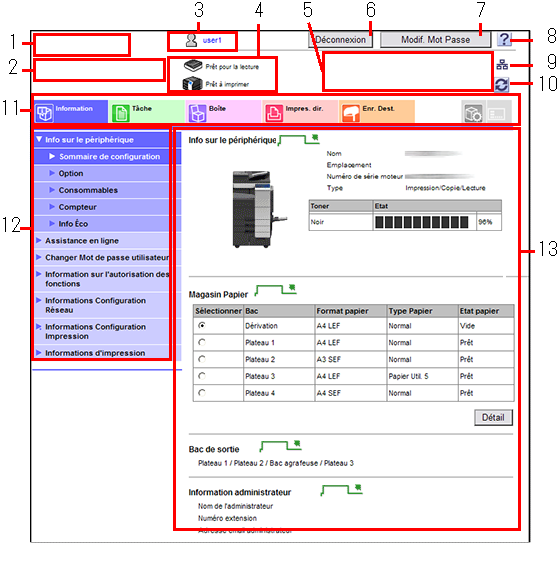Click green arrow icon beside Bac de sortie
Viewport: 560px width, 572px height.
[x=281, y=446]
